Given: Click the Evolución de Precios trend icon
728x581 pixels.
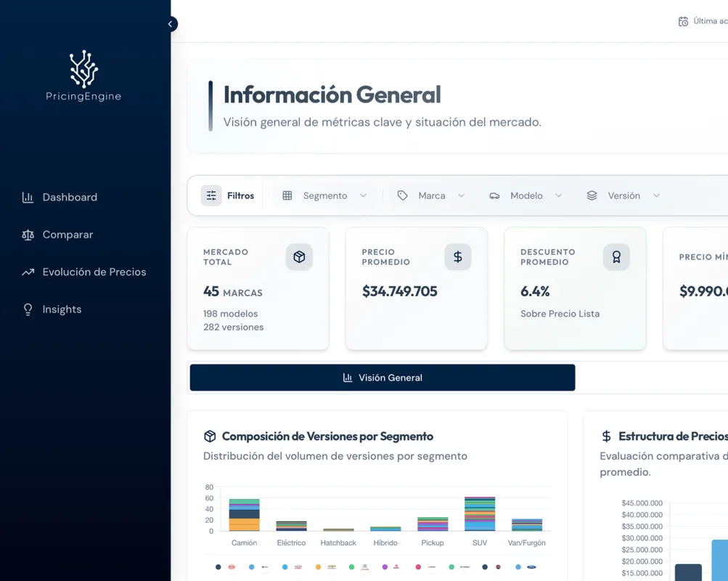Looking at the screenshot, I should click(28, 272).
